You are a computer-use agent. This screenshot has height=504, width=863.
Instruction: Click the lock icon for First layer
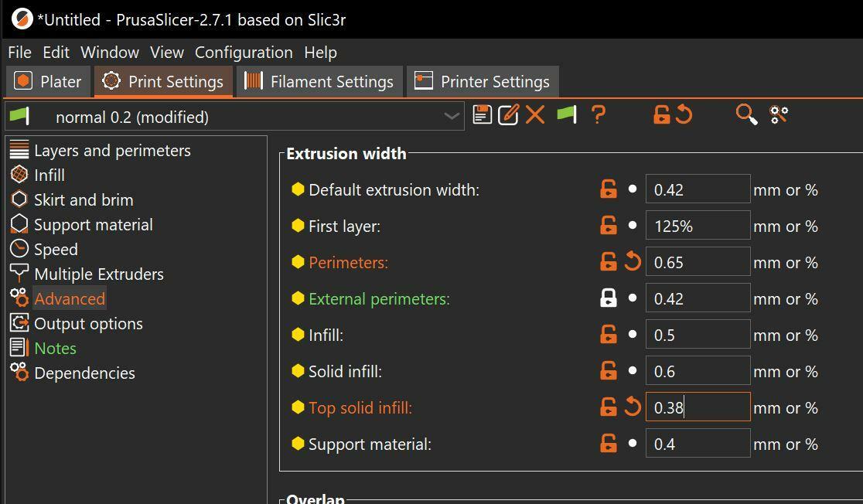pos(608,226)
